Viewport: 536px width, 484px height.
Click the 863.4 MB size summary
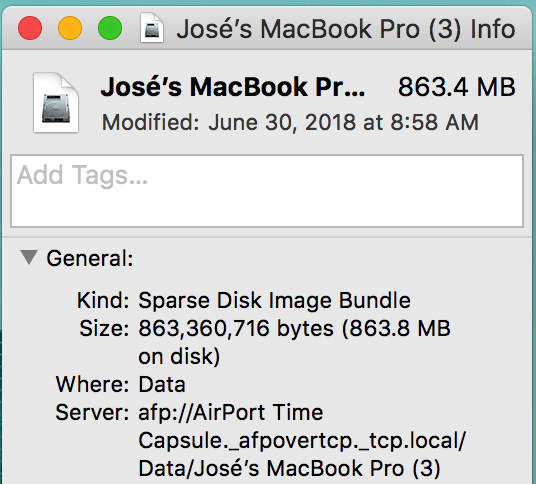coord(457,87)
